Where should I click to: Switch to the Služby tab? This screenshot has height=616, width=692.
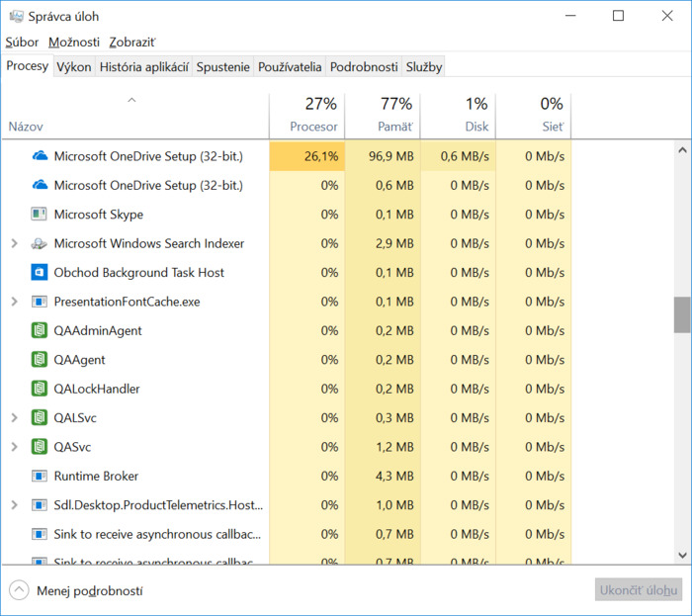click(424, 67)
